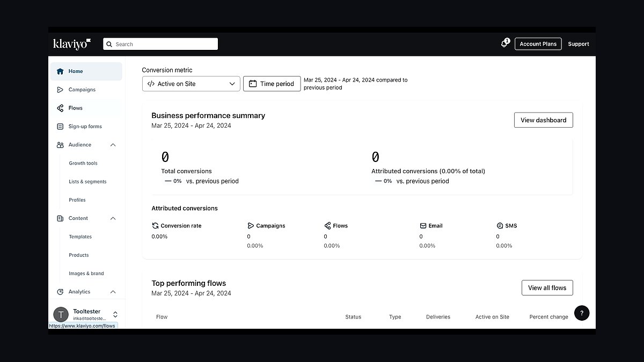
Task: Click the calendar icon in Time period
Action: [253, 84]
